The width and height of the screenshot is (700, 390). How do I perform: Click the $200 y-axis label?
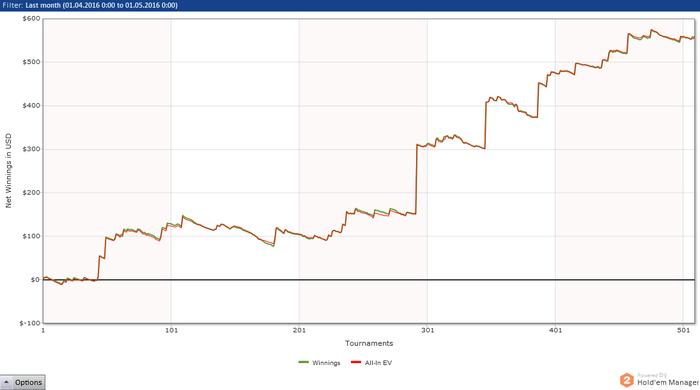click(x=31, y=193)
